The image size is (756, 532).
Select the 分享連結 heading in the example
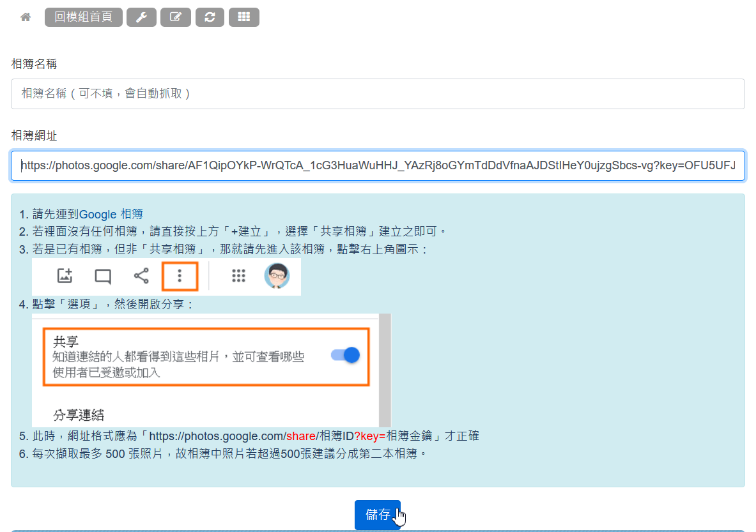[79, 415]
